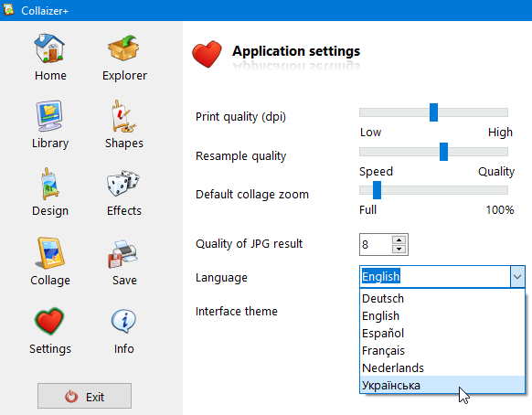Open the Design painting icon
Viewport: 532px width, 415px height.
pos(49,184)
